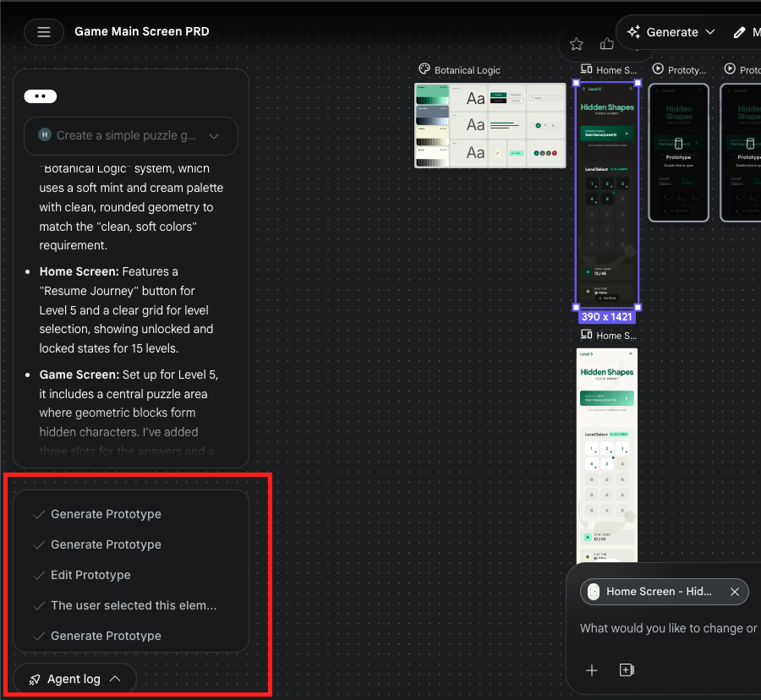Click the 'What would you like to change' input

point(668,628)
